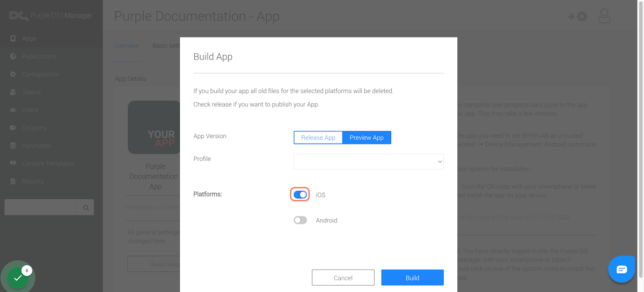Click the Coupons tag icon

point(13,128)
